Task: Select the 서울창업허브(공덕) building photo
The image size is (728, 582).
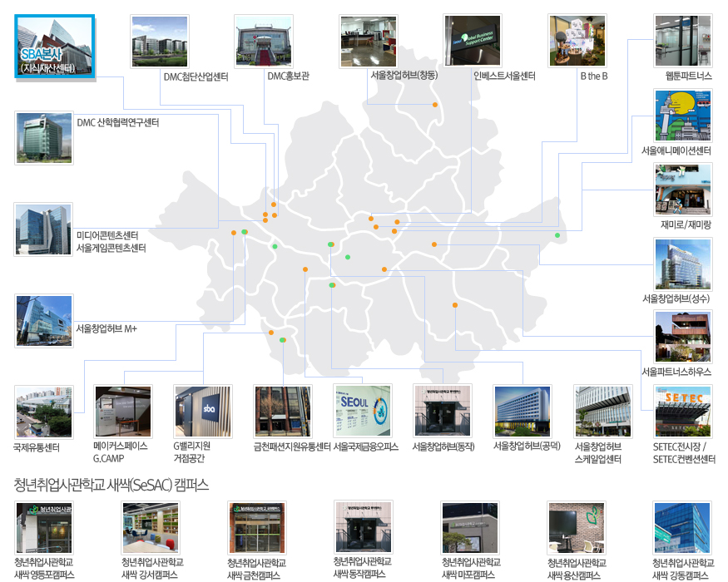Action: 522,412
